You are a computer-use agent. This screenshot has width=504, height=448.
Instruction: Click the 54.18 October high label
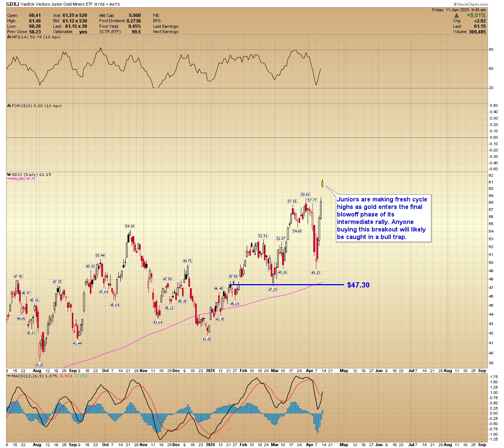pyautogui.click(x=130, y=226)
